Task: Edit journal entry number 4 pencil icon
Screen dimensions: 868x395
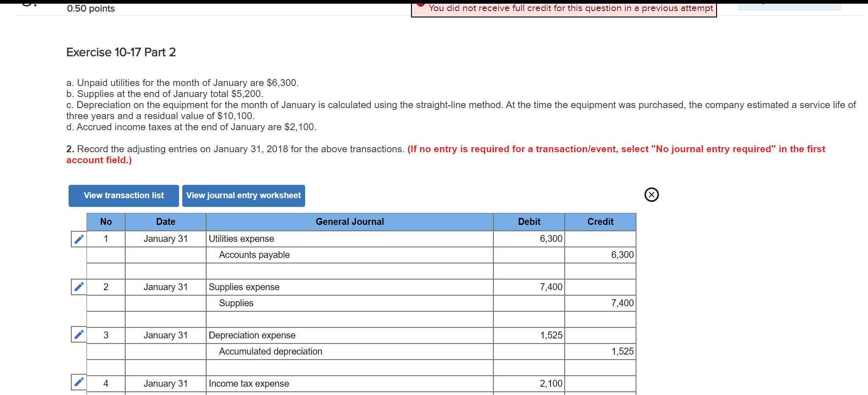Action: click(x=79, y=383)
